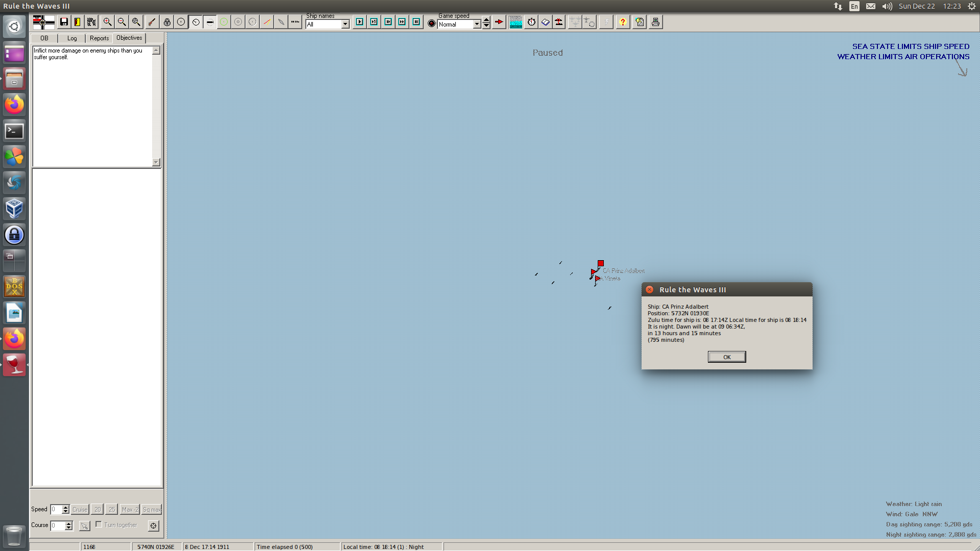980x551 pixels.
Task: Click the 5-step advance time button
Action: point(374,22)
